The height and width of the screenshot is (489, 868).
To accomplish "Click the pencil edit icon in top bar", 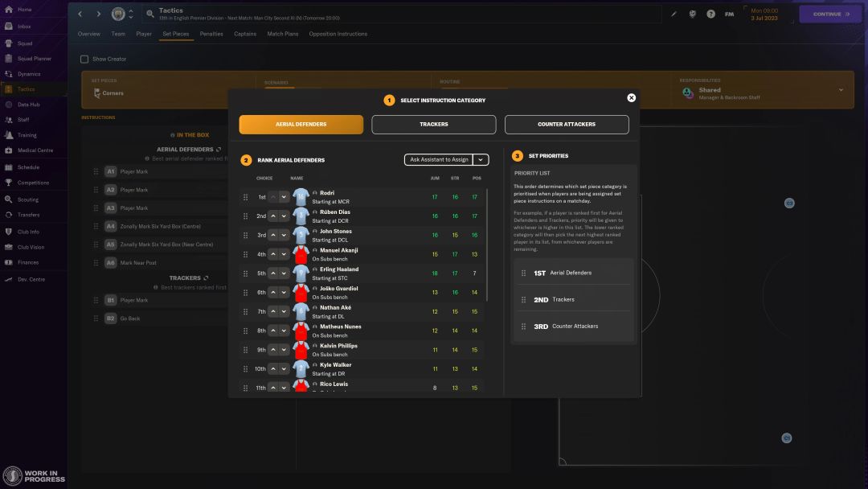I will click(x=674, y=14).
